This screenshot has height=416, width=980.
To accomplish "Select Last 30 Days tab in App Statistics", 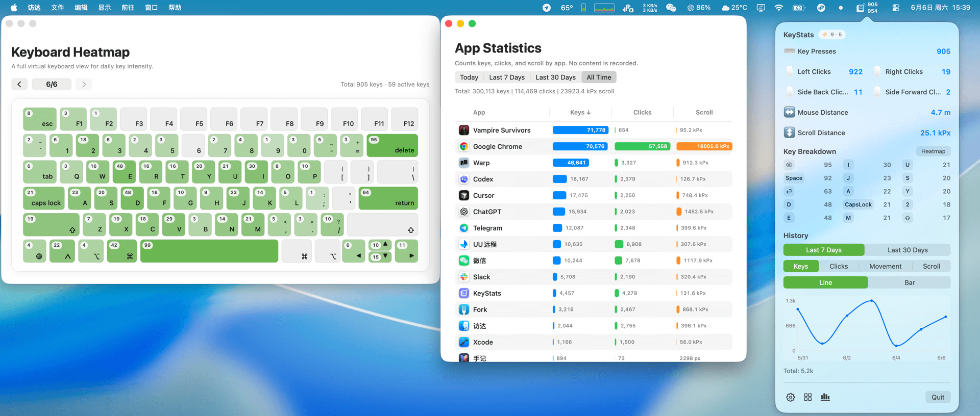I will [x=555, y=77].
